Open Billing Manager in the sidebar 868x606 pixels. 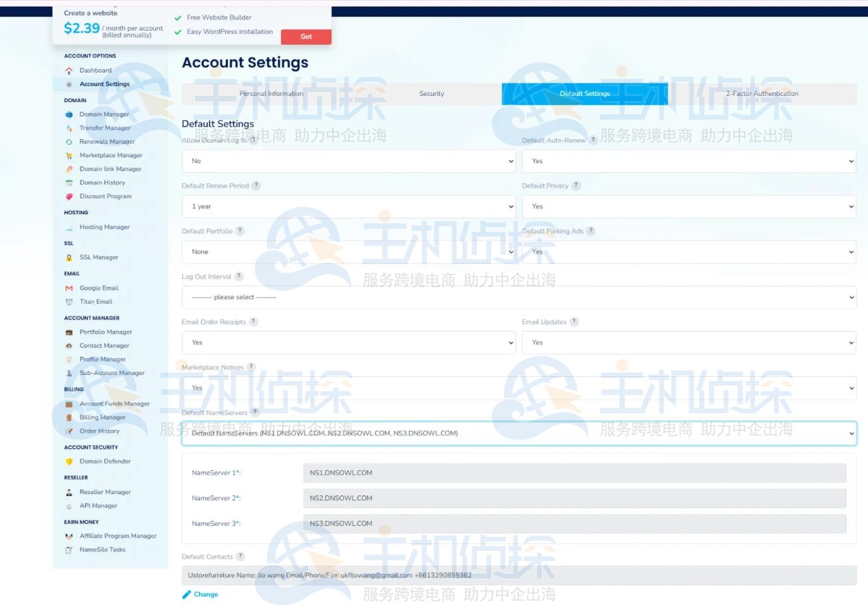click(103, 418)
